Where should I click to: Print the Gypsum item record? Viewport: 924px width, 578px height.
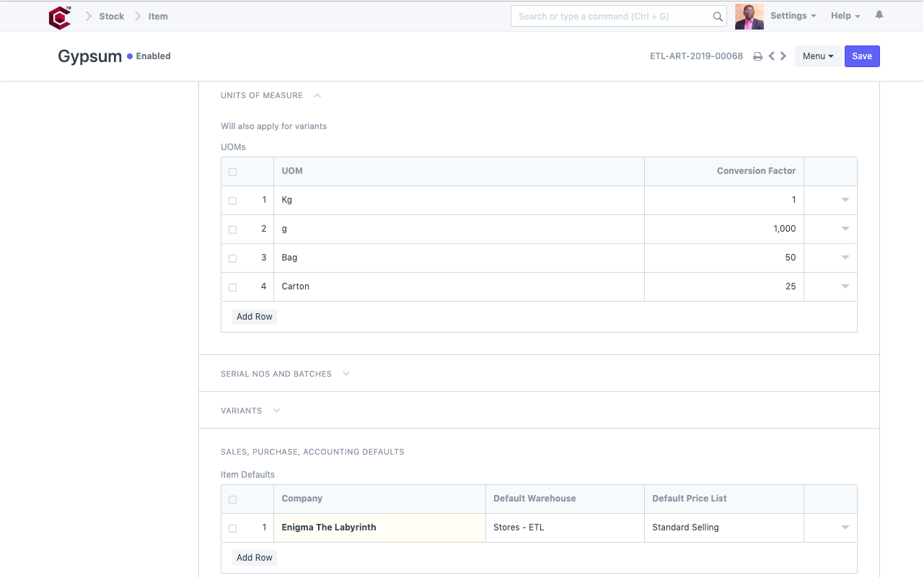(757, 56)
